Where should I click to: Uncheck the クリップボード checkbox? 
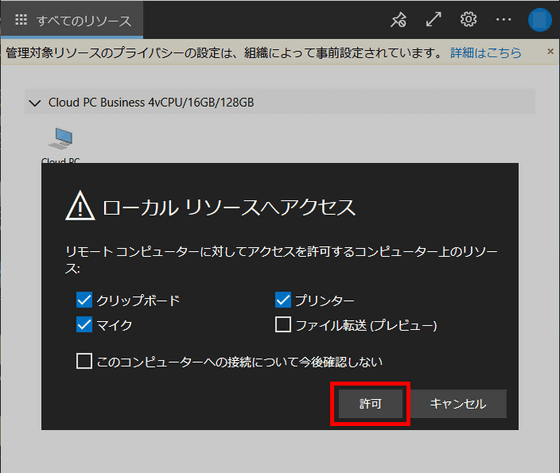(x=84, y=300)
